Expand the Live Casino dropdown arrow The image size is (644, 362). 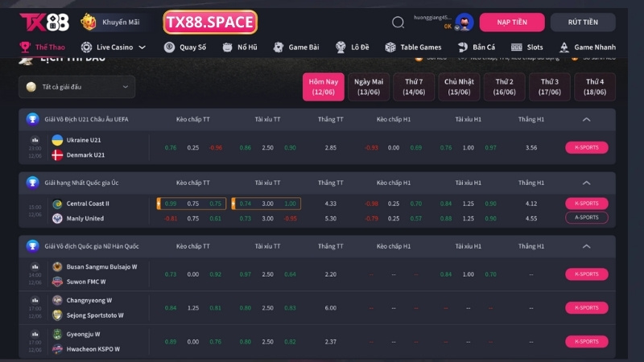(142, 47)
